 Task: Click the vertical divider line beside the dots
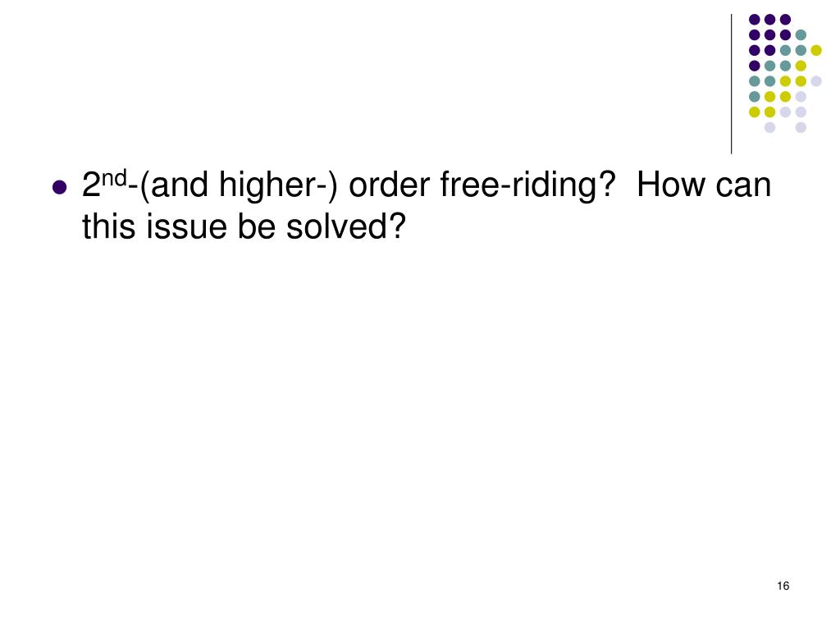pos(731,84)
